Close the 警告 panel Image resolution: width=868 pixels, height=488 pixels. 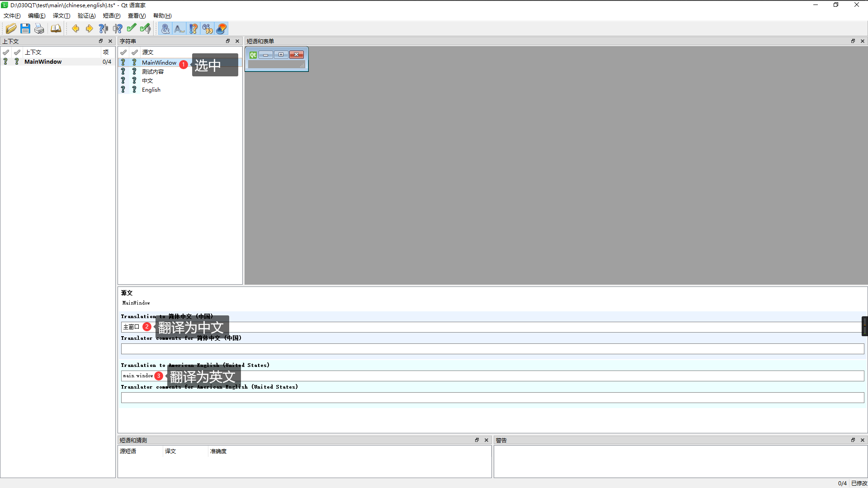(x=863, y=440)
